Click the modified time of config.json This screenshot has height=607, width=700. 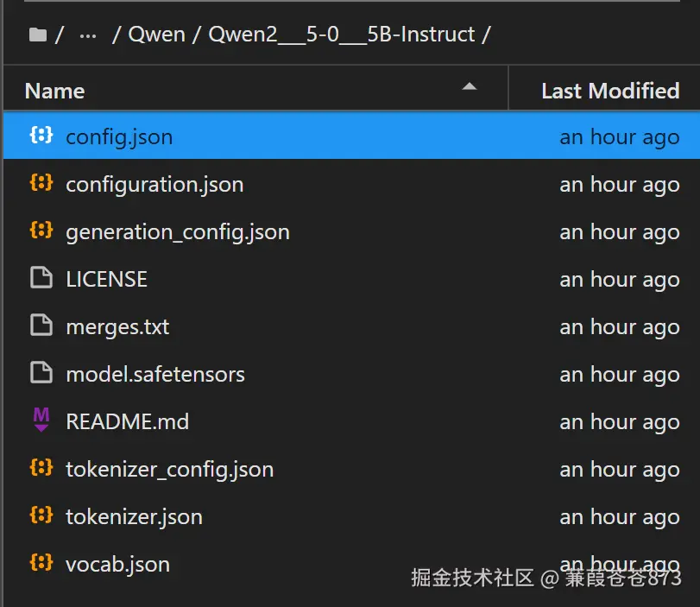[620, 136]
